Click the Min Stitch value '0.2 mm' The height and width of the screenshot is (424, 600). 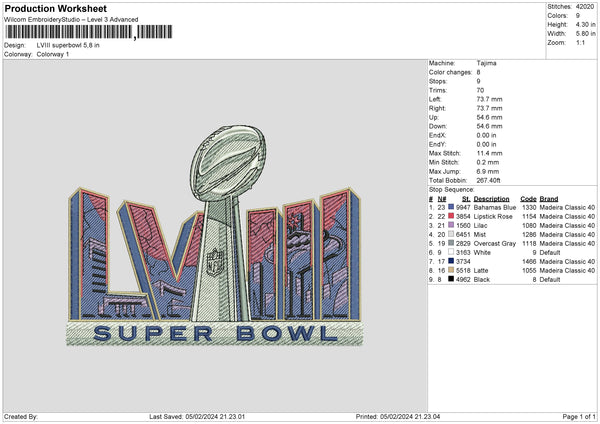pyautogui.click(x=488, y=162)
